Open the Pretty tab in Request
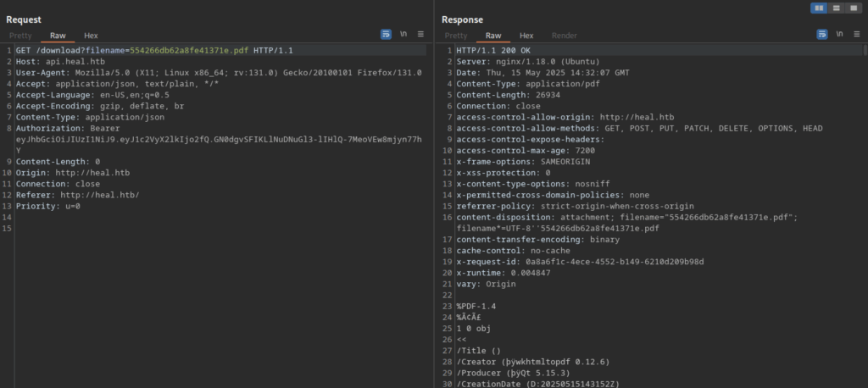This screenshot has height=388, width=868. point(20,36)
